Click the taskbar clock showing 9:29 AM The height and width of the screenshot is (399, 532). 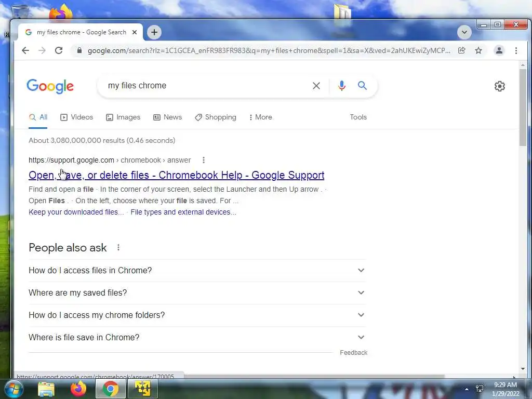tap(506, 389)
